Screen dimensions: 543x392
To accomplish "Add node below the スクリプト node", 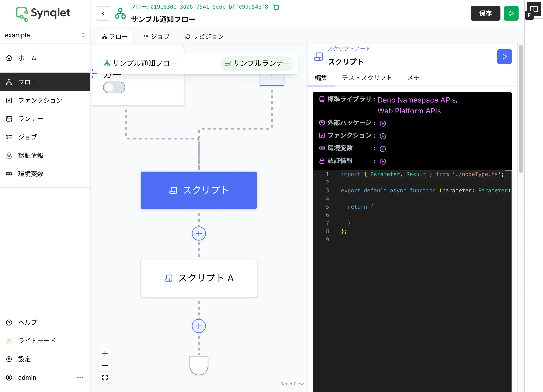I will click(x=199, y=234).
